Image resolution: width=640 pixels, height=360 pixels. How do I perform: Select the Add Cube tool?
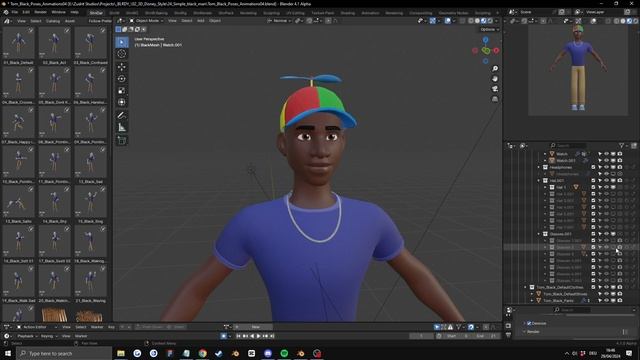click(122, 140)
